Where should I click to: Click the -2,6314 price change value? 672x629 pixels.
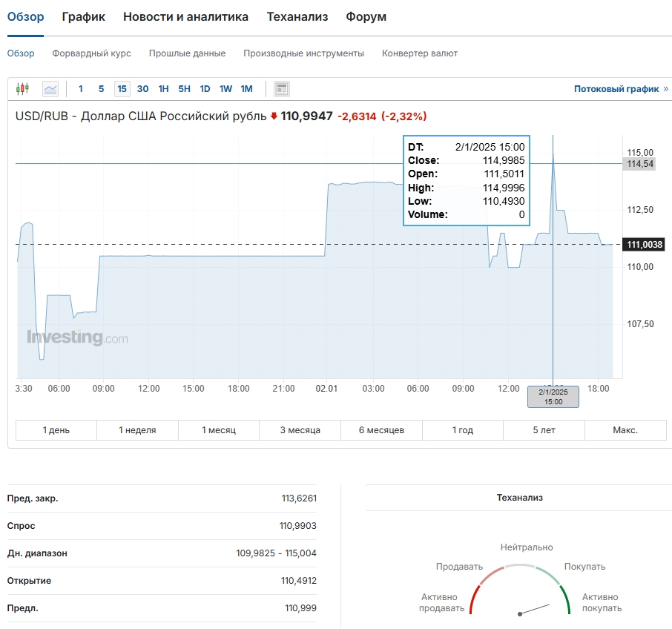click(357, 116)
